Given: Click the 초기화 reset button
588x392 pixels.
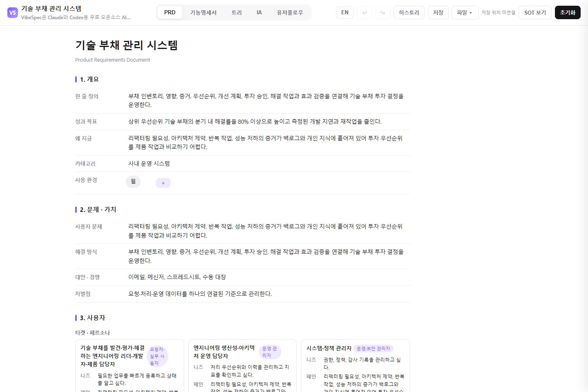Looking at the screenshot, I should [x=568, y=13].
